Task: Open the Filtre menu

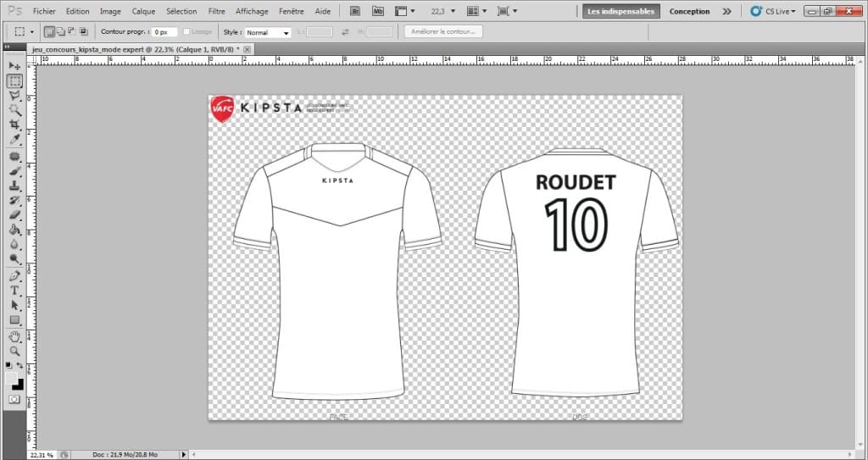Action: coord(216,12)
